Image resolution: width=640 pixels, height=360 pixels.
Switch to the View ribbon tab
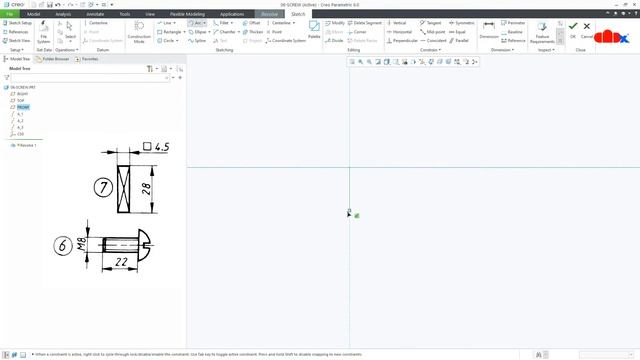[x=150, y=14]
